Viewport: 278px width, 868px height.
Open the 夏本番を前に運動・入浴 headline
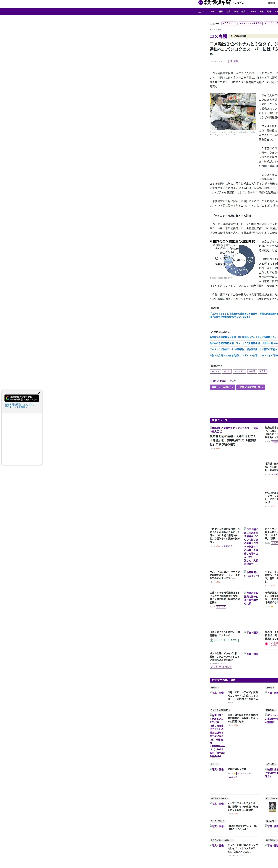(x=233, y=440)
